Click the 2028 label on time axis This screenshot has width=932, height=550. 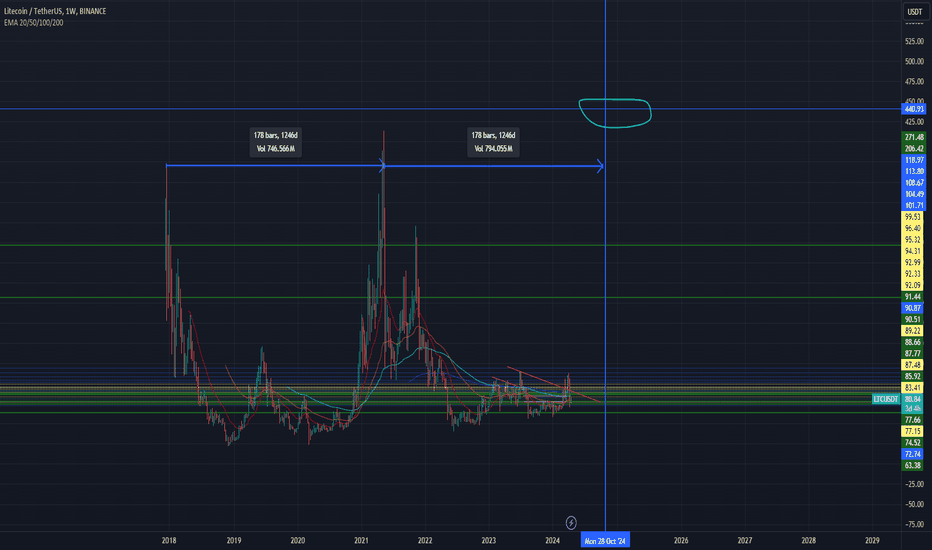(x=808, y=540)
